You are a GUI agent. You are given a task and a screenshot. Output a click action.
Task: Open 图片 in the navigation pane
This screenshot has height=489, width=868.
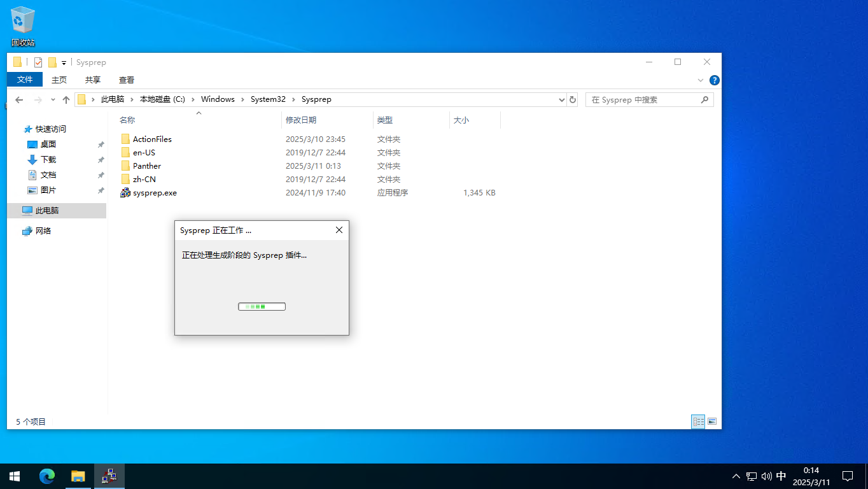click(48, 190)
